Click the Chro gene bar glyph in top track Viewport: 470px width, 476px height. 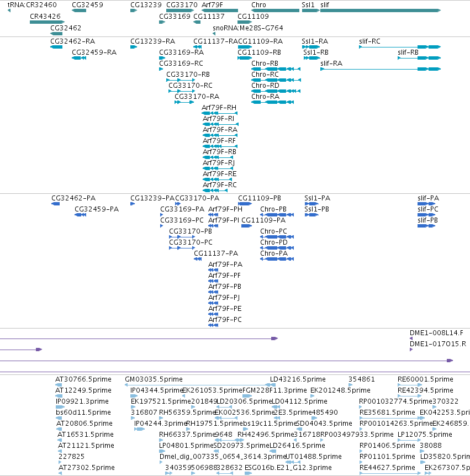276,10
